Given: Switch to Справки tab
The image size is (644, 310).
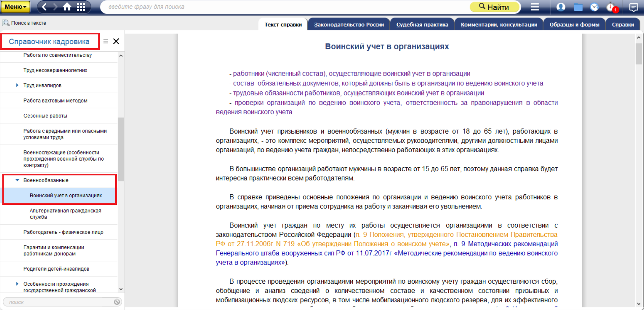Looking at the screenshot, I should click(x=623, y=24).
